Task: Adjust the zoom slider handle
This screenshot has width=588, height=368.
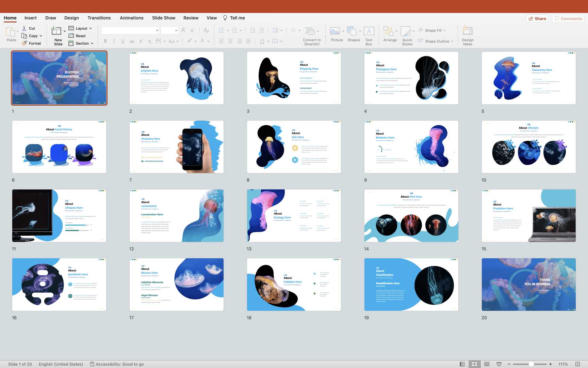Action: [531, 364]
